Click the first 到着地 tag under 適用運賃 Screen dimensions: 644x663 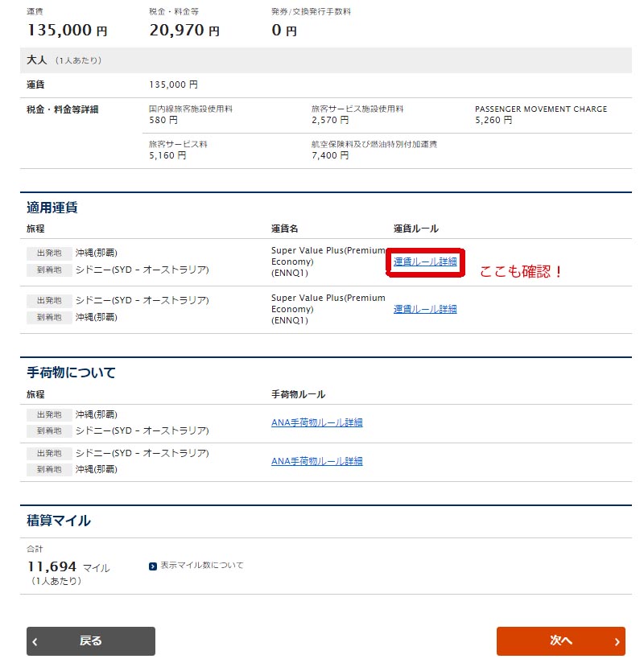[49, 270]
